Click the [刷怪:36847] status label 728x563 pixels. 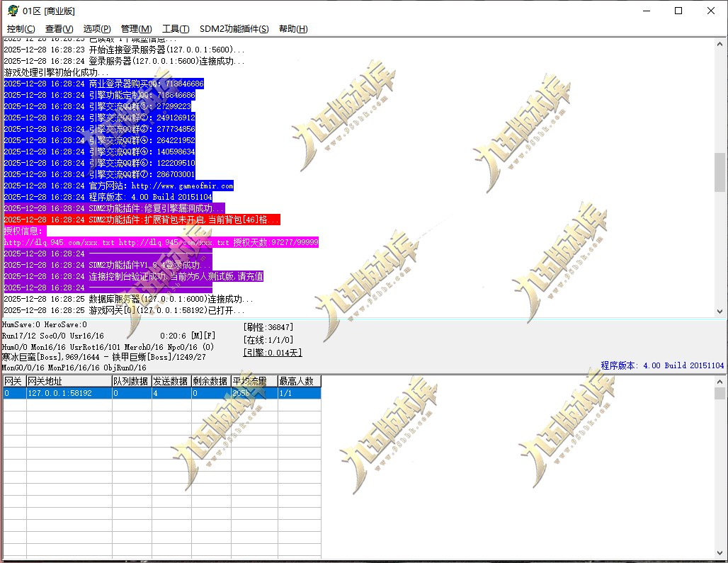pos(268,327)
